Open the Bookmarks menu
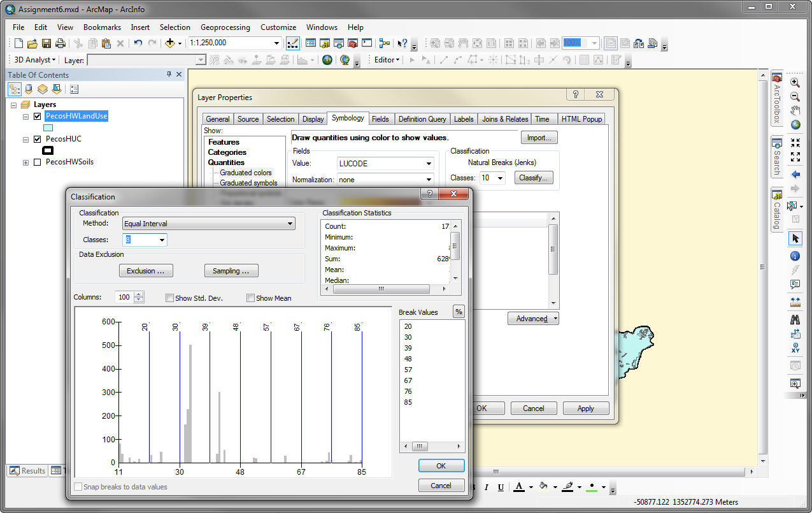The width and height of the screenshot is (812, 513). pos(102,27)
